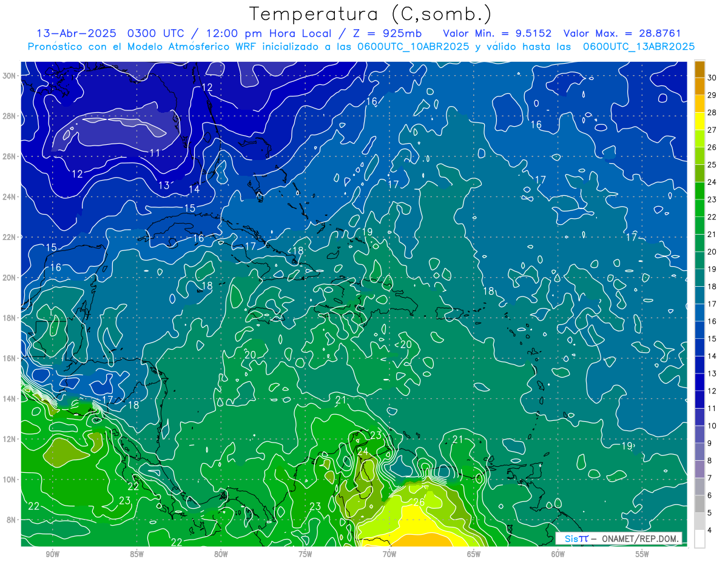Click the 65W longitude axis label
The width and height of the screenshot is (728, 562).
tap(474, 554)
